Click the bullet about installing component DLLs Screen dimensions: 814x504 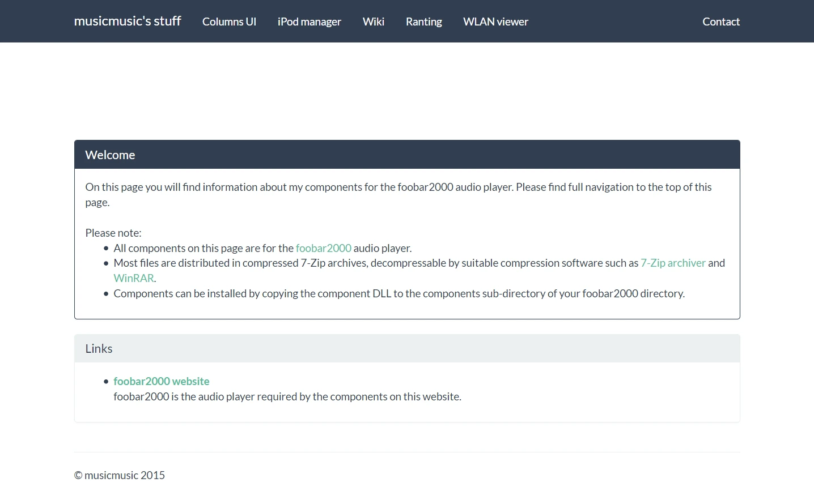coord(398,293)
